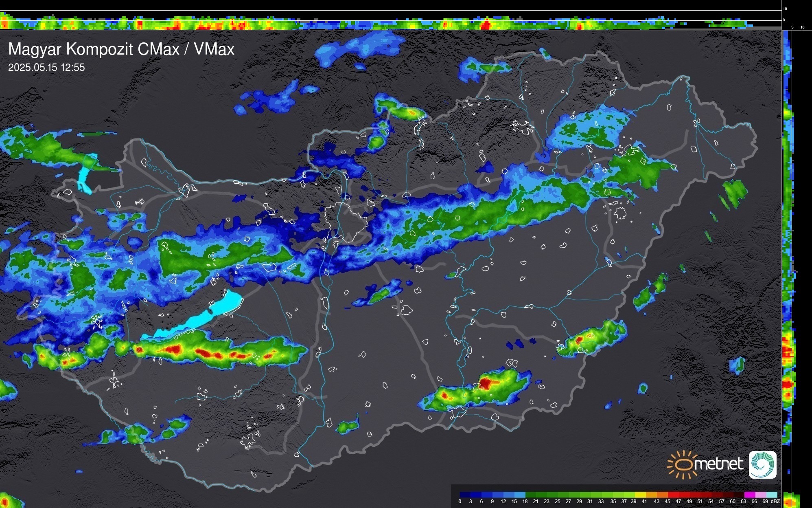Select the light cyan 69 dBZ legend swatch
The width and height of the screenshot is (812, 508).
[x=772, y=495]
